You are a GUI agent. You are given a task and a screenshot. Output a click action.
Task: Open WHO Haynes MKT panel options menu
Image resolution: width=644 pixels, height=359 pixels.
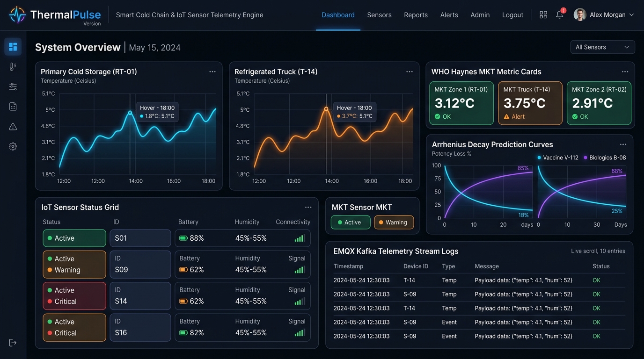click(x=625, y=72)
